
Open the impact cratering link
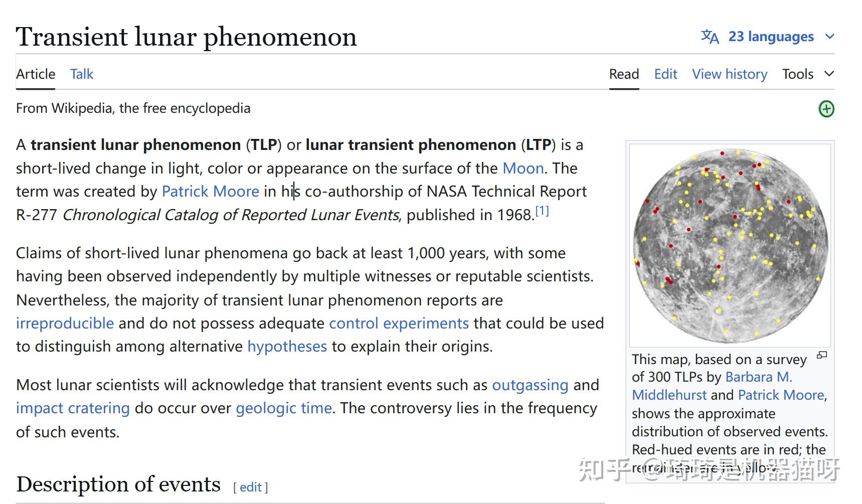(x=72, y=408)
